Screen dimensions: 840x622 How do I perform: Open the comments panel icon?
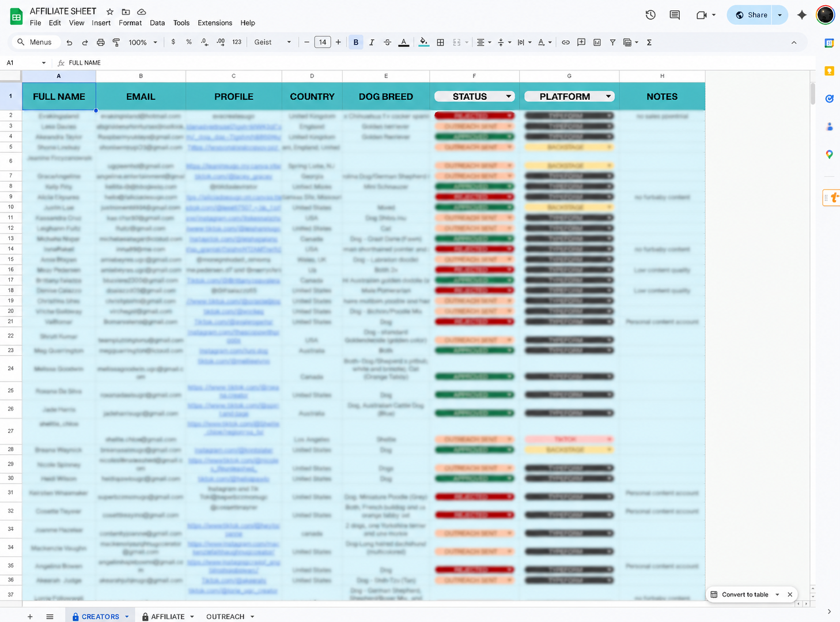pos(675,15)
